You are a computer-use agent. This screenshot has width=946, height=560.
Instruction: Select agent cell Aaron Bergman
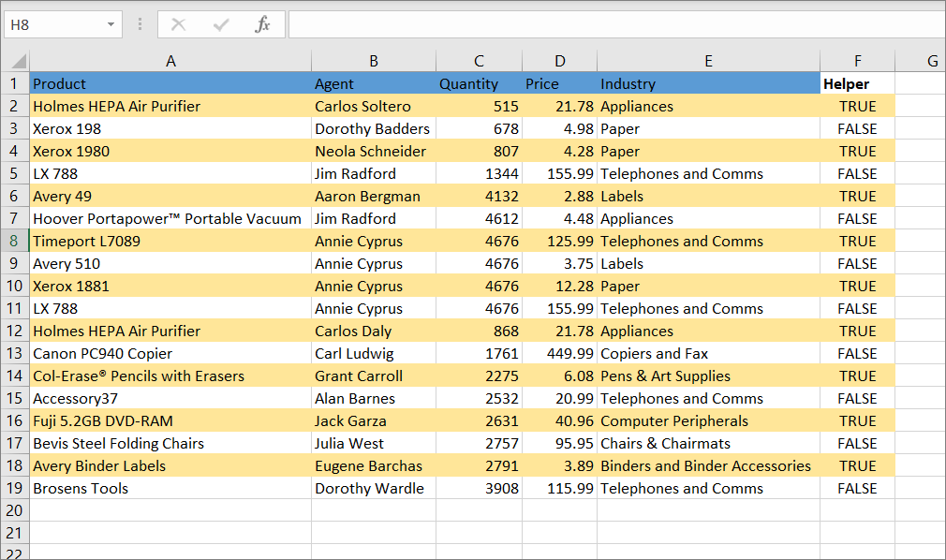point(374,196)
